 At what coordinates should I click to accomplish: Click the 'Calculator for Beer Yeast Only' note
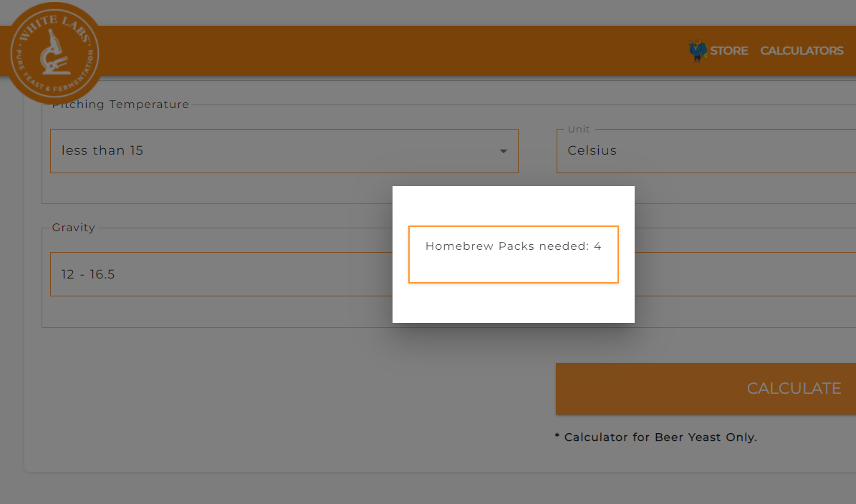point(655,437)
